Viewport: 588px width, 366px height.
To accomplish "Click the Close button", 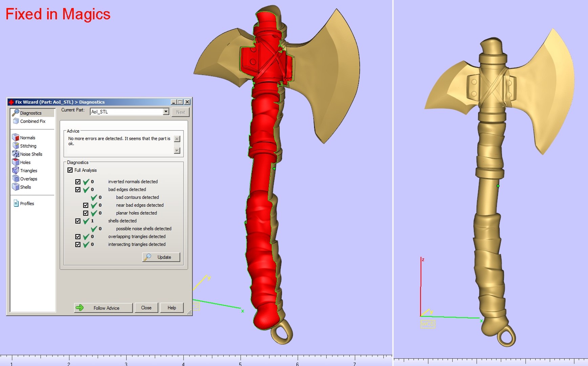I will 146,308.
